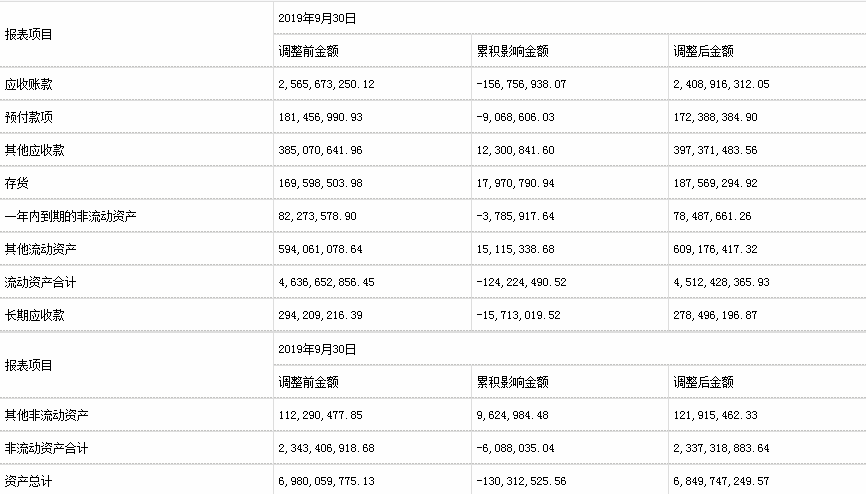Image resolution: width=866 pixels, height=494 pixels.
Task: Click the value 2,565,673,250.12
Action: coord(327,85)
